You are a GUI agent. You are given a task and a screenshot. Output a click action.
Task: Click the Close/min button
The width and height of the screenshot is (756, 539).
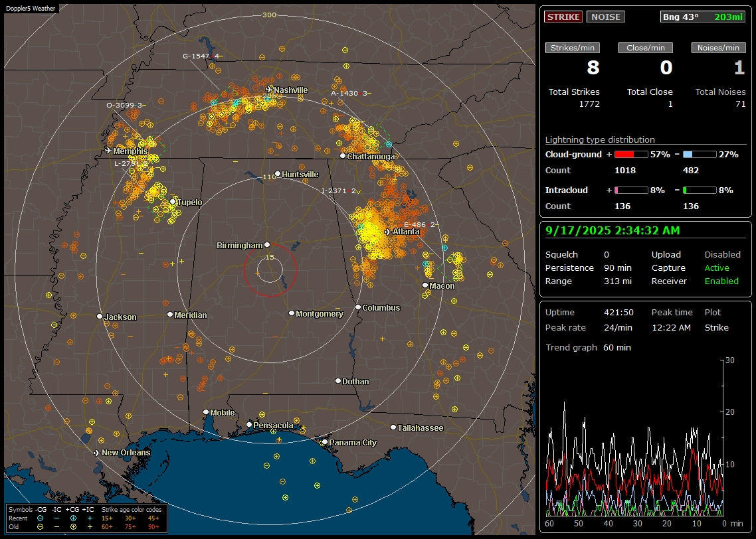(x=646, y=48)
